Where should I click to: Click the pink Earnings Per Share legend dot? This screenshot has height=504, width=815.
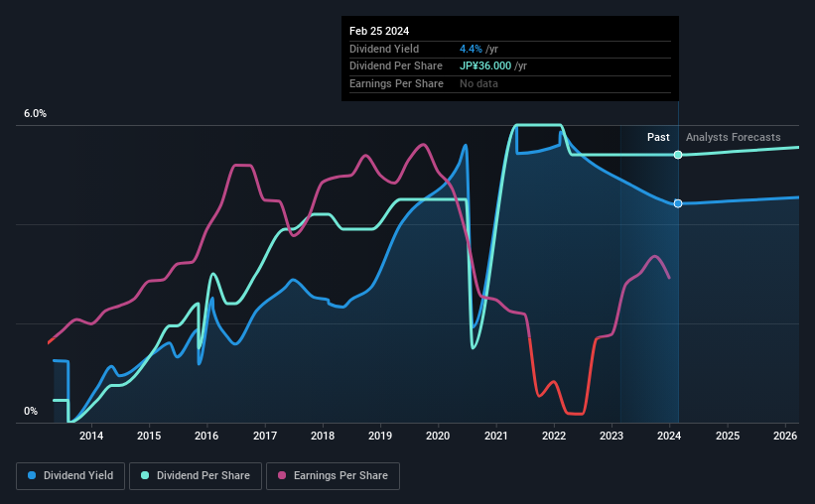(x=282, y=475)
